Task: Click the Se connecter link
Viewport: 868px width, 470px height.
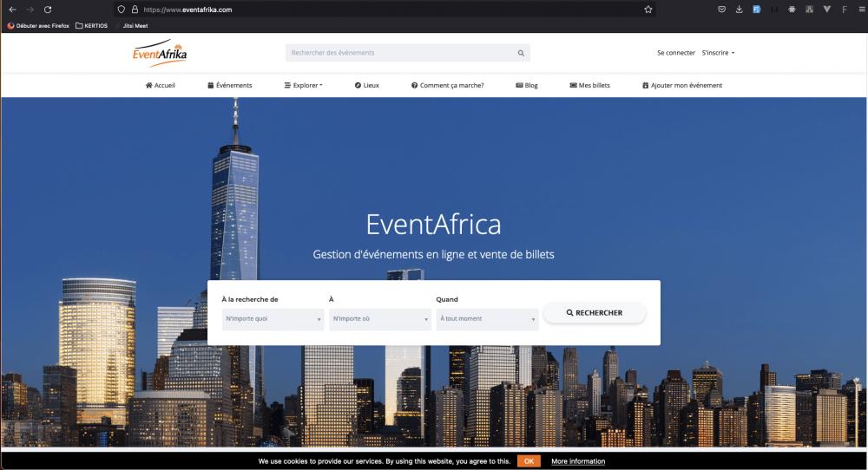Action: [676, 53]
